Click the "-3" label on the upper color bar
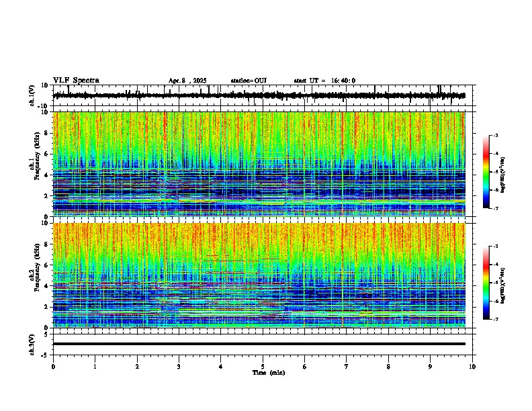The image size is (532, 411). [x=495, y=136]
